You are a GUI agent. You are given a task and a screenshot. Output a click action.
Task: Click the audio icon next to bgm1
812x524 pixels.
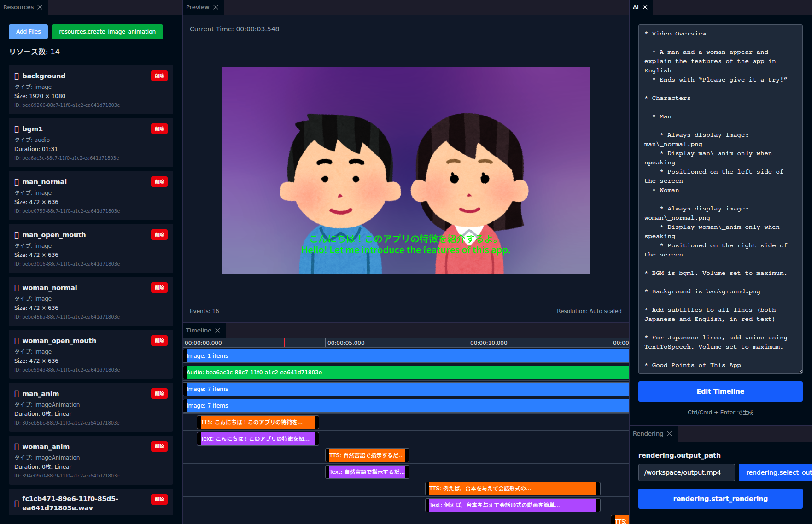point(17,128)
